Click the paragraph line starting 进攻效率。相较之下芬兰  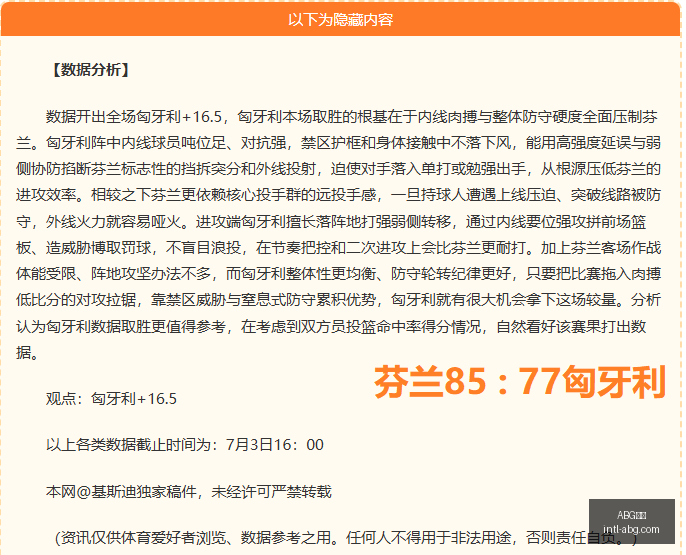tap(338, 195)
